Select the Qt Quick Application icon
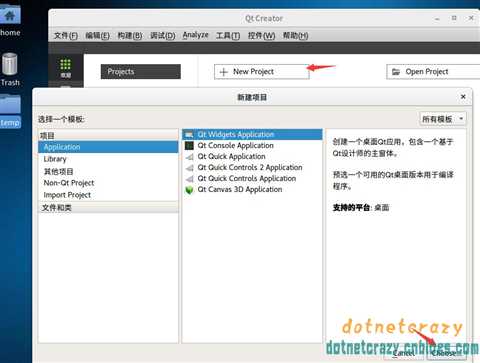 (189, 157)
